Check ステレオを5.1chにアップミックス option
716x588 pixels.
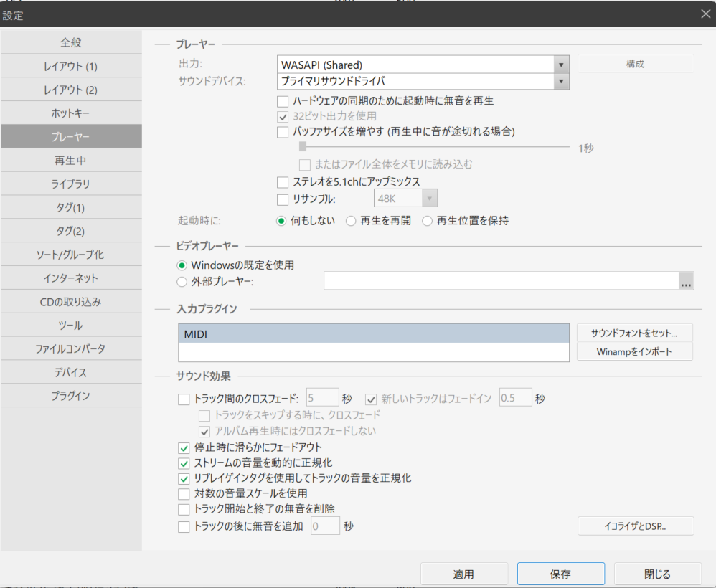[283, 182]
